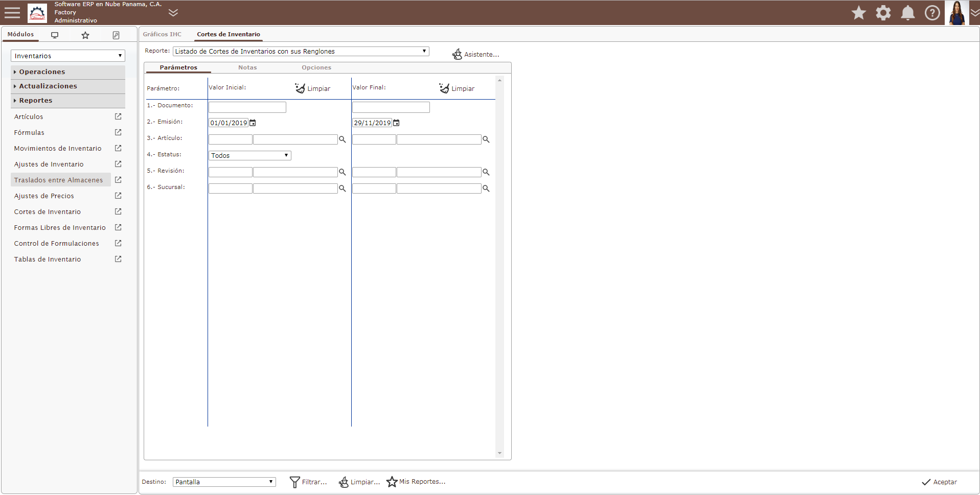This screenshot has height=495, width=980.
Task: Click the Filtrar button
Action: 308,482
